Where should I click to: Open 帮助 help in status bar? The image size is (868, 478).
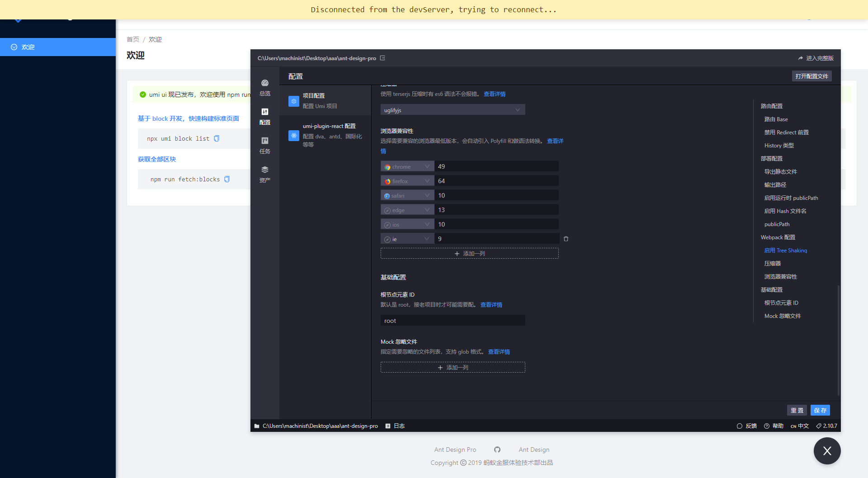774,426
